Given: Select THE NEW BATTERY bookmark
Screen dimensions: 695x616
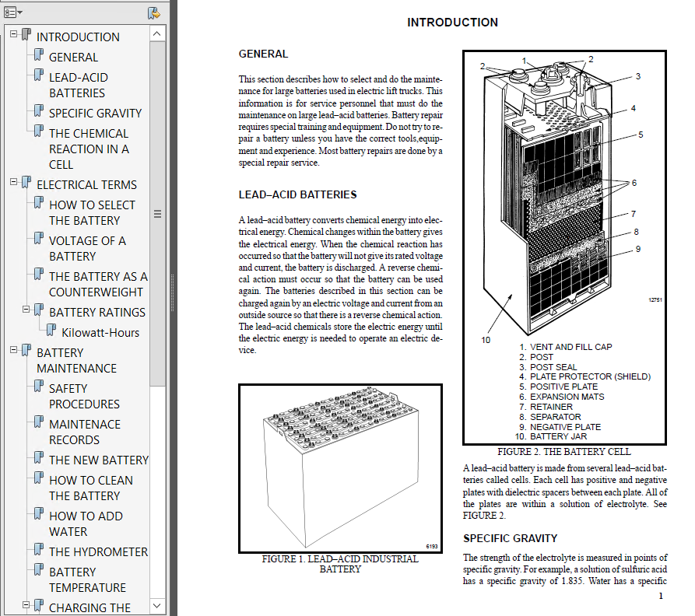Looking at the screenshot, I should [99, 460].
